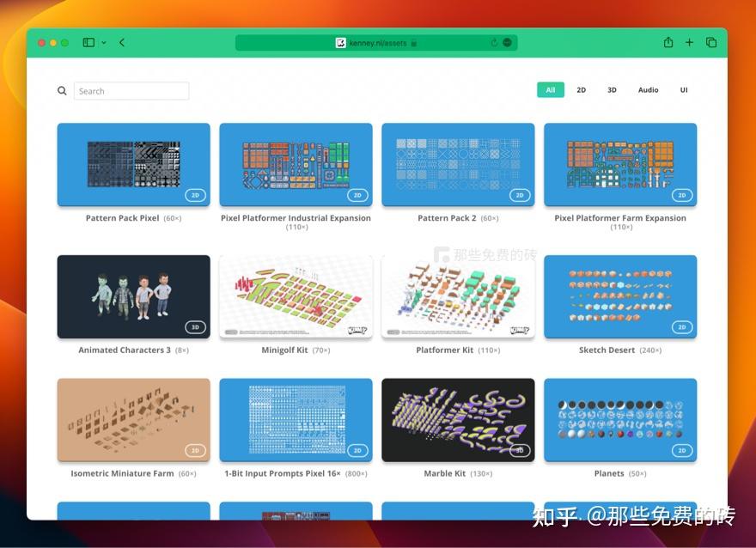This screenshot has width=756, height=548.
Task: Click Kenney logo on Minigolf Kit image
Action: point(357,331)
